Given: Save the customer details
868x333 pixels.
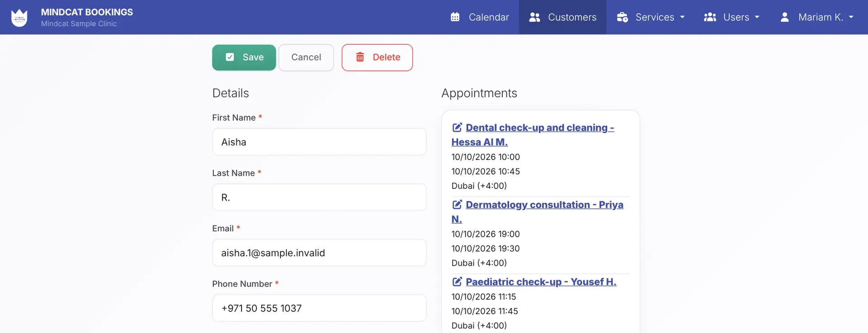Looking at the screenshot, I should (x=244, y=57).
